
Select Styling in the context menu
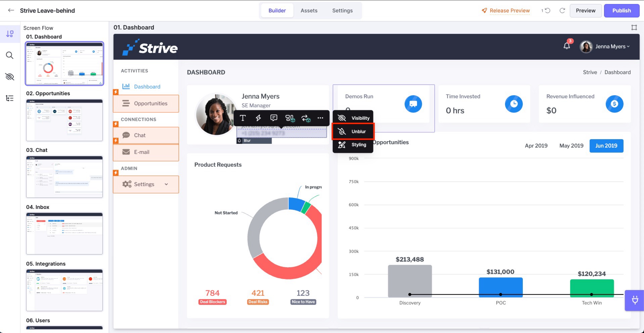point(353,145)
